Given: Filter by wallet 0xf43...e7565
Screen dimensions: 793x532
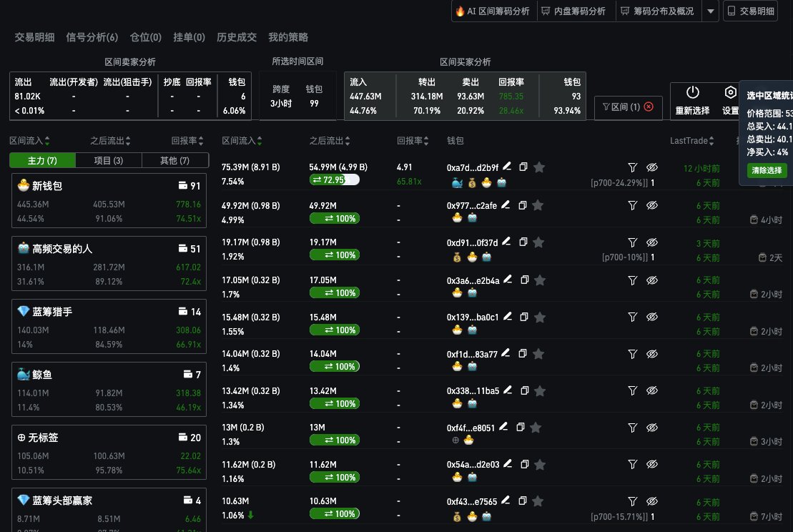Looking at the screenshot, I should click(x=632, y=501).
